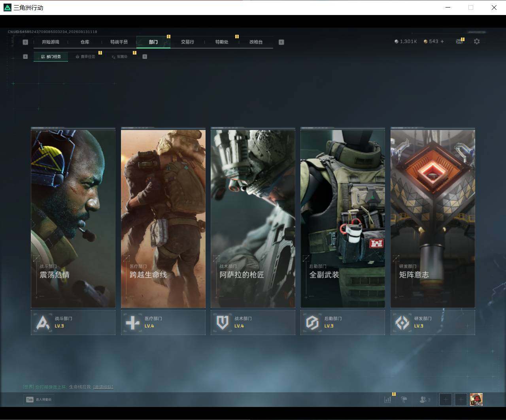Click the 研发部门 diamond emblem icon
The image size is (506, 420).
pyautogui.click(x=402, y=322)
